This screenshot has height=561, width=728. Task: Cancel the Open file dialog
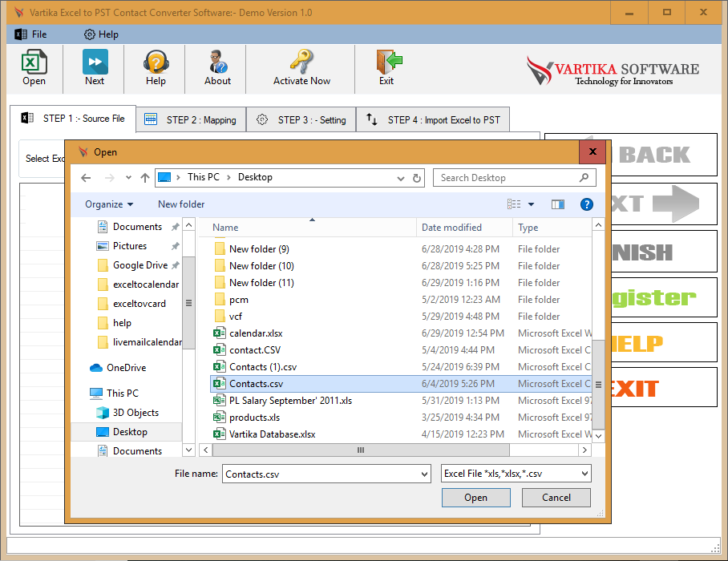[x=556, y=498]
